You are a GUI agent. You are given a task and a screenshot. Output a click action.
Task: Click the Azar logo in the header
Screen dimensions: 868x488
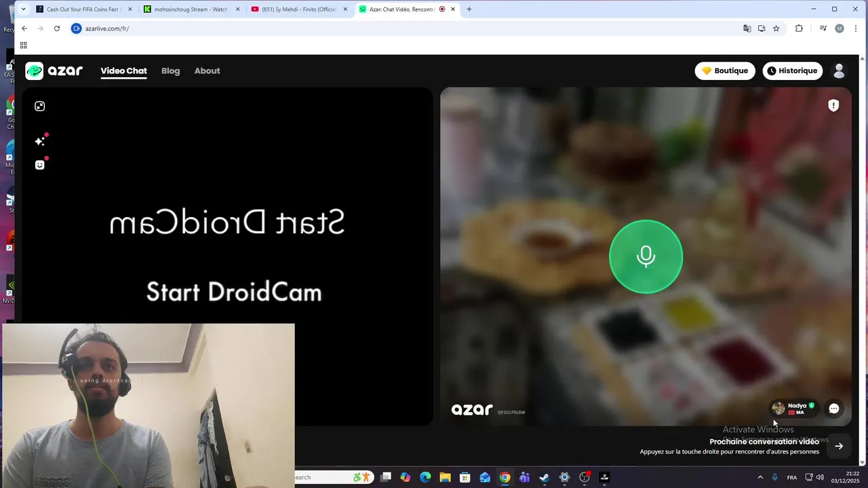tap(54, 70)
